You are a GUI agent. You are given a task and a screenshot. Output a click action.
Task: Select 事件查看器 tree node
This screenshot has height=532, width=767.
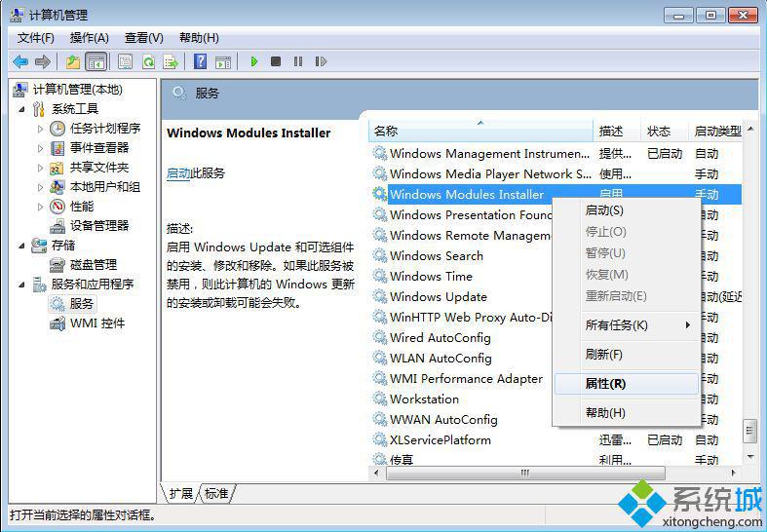pos(99,148)
